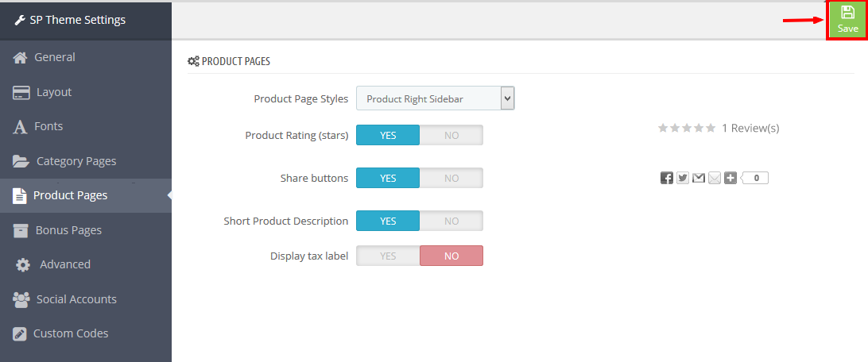
Task: Click the Twitter share icon
Action: click(683, 178)
